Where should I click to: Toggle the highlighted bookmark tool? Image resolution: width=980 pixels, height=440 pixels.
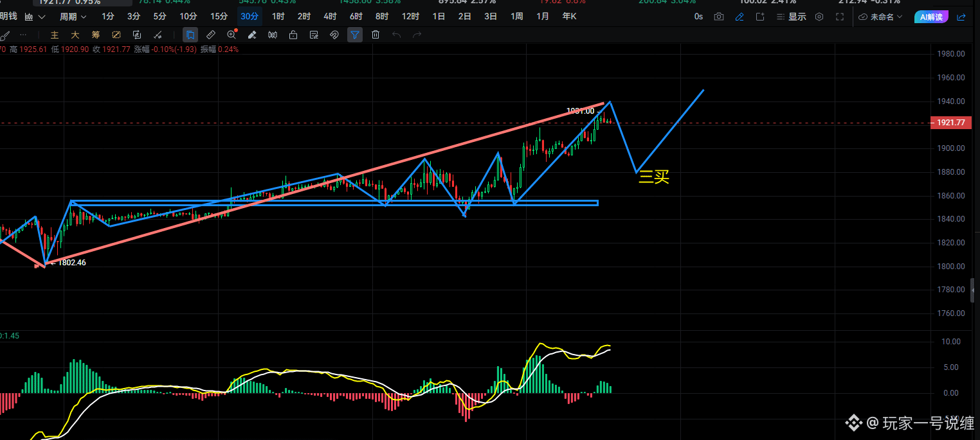tap(190, 35)
